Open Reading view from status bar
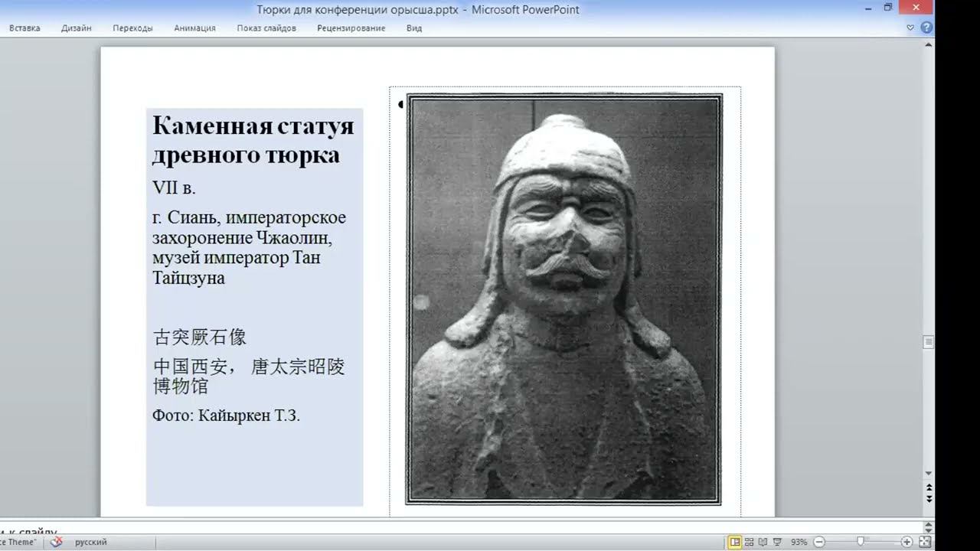Viewport: 980px width, 551px height. [x=763, y=542]
